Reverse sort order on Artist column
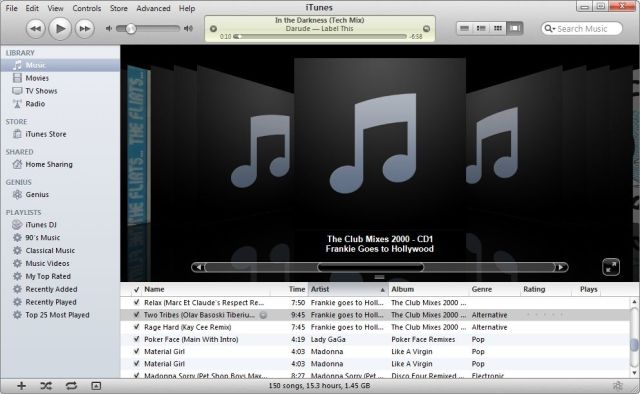 348,289
